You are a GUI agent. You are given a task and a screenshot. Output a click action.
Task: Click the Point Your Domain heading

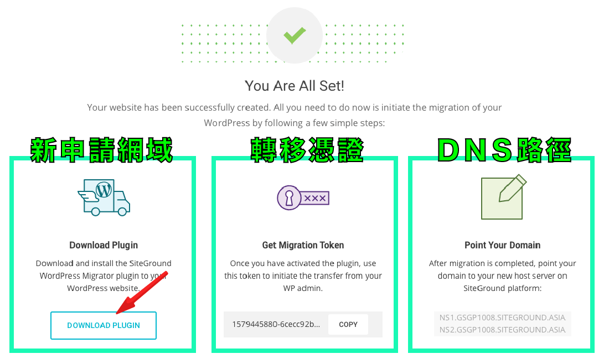[x=503, y=245]
